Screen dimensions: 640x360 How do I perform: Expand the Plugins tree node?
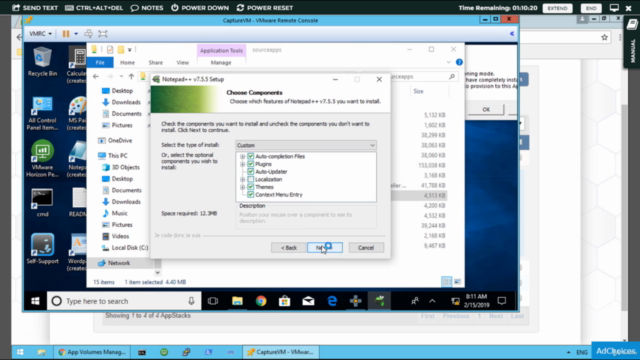pyautogui.click(x=242, y=164)
